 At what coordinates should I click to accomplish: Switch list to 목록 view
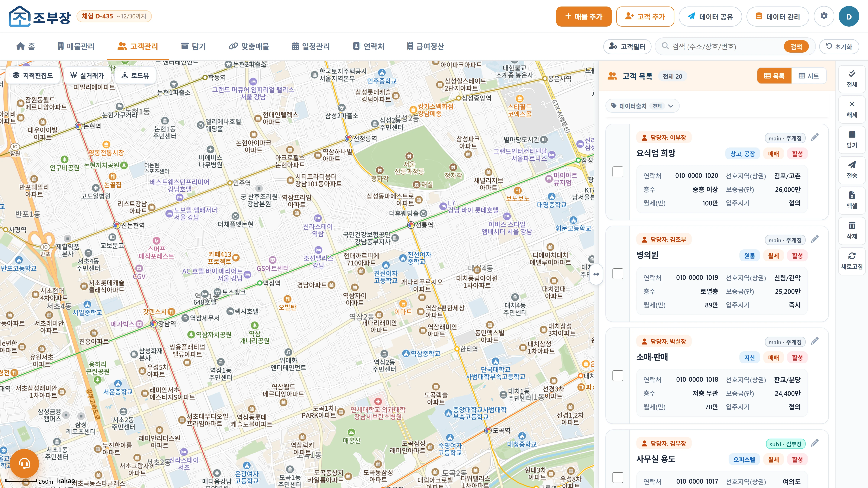pos(774,76)
